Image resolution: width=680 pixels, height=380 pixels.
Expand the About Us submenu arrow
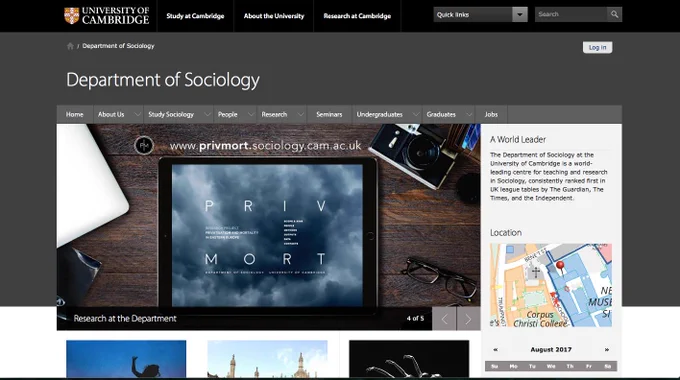point(137,115)
